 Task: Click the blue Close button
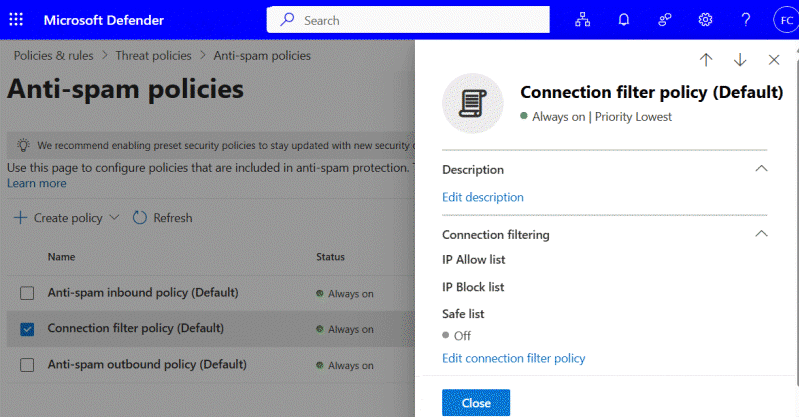tap(476, 403)
